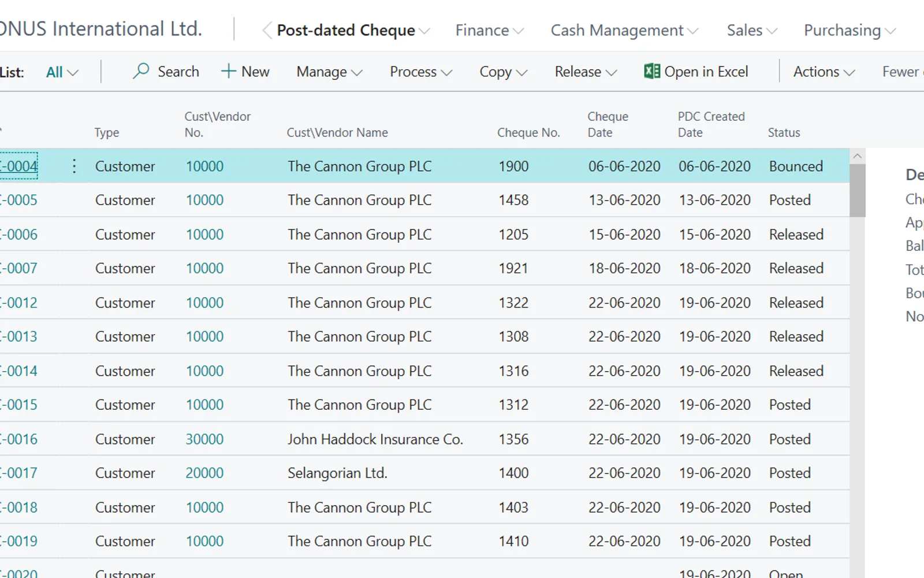Open the Sales dropdown menu

752,30
